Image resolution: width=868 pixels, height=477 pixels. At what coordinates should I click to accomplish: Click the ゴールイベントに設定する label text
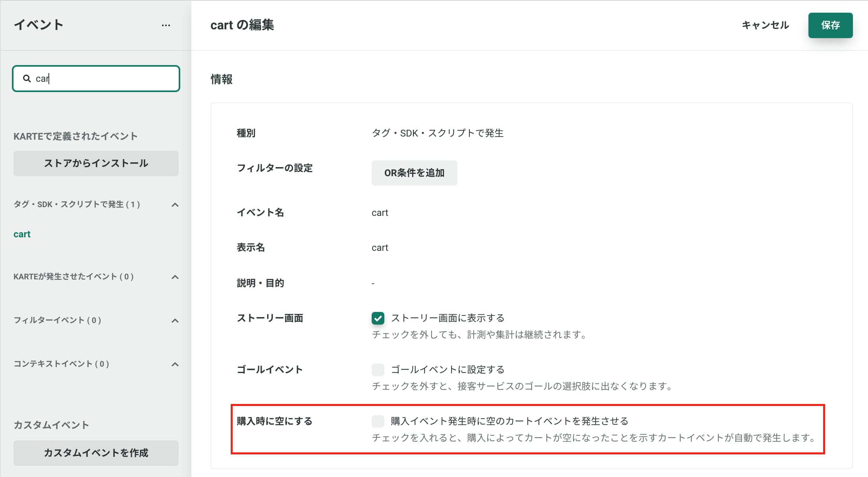click(x=448, y=370)
